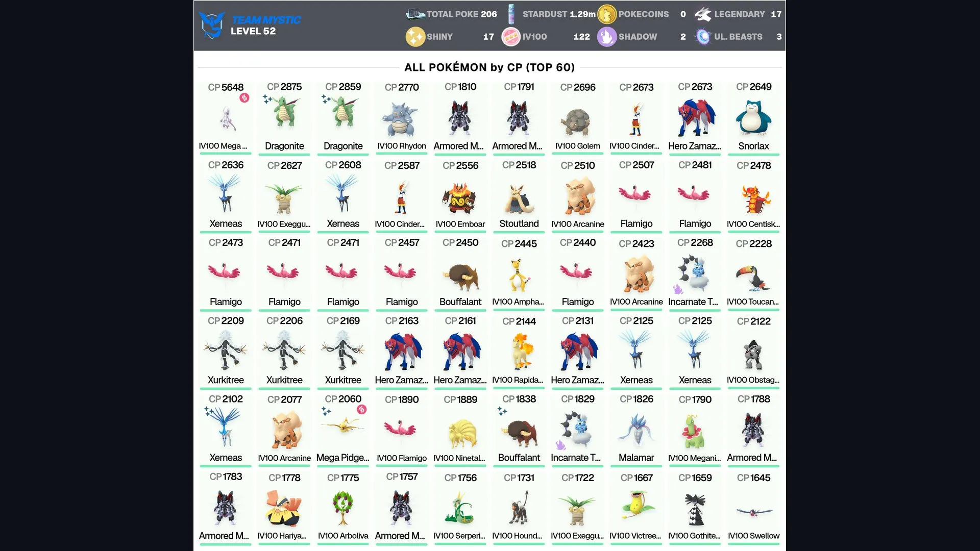The image size is (980, 551).
Task: Click the shiny sparkle on Dragonite CP 2875
Action: 267,99
